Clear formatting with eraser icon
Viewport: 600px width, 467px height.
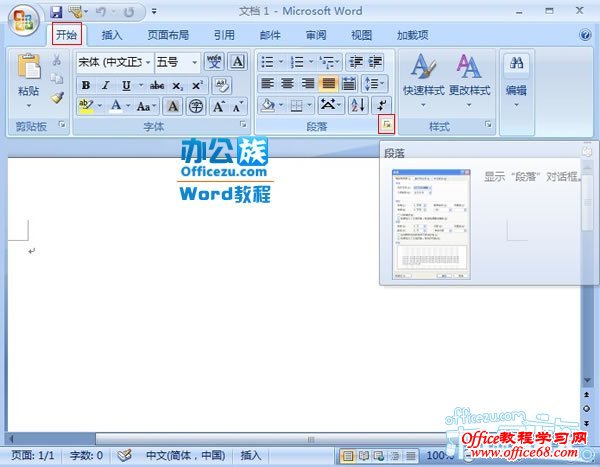click(222, 85)
